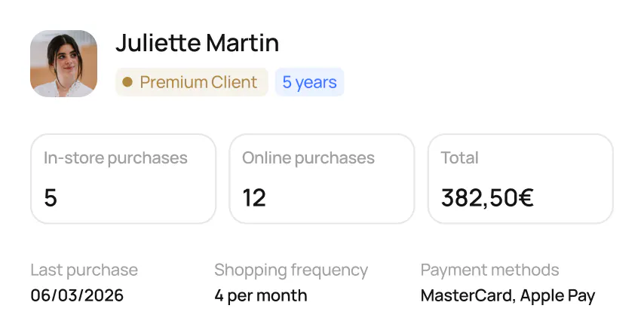Image resolution: width=644 pixels, height=333 pixels.
Task: Click the 5 years tenure badge
Action: pyautogui.click(x=309, y=82)
